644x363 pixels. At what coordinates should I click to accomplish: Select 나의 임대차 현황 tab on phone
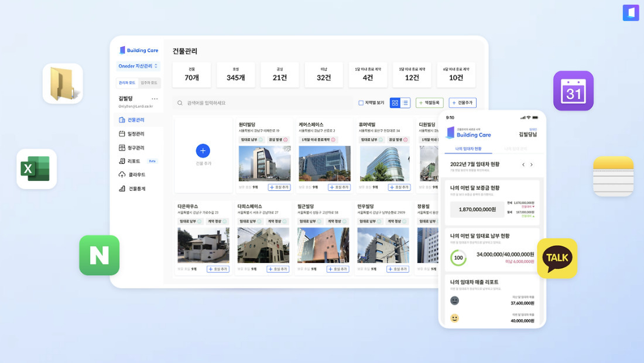point(468,149)
